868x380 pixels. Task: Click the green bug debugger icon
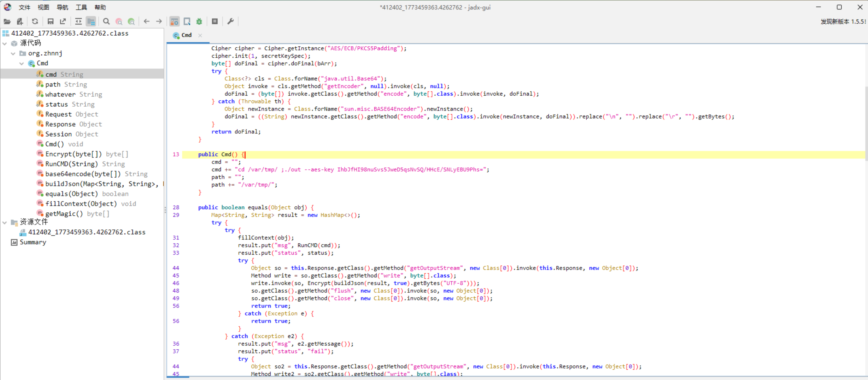coord(199,21)
